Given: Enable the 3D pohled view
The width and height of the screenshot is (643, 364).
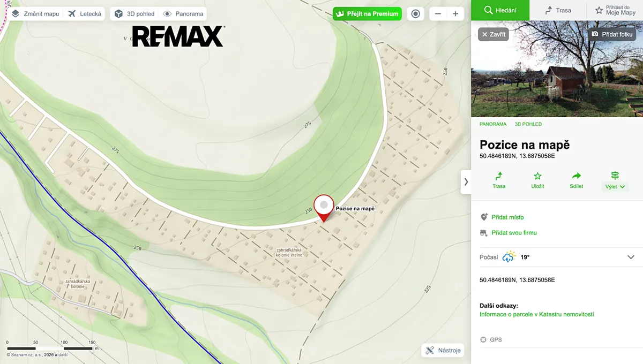Looking at the screenshot, I should (x=134, y=14).
